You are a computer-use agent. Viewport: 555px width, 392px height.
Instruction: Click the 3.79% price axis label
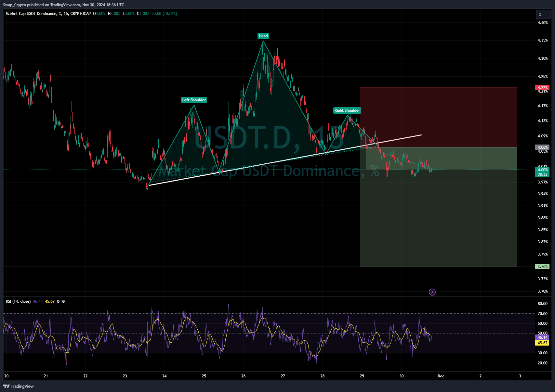543,254
